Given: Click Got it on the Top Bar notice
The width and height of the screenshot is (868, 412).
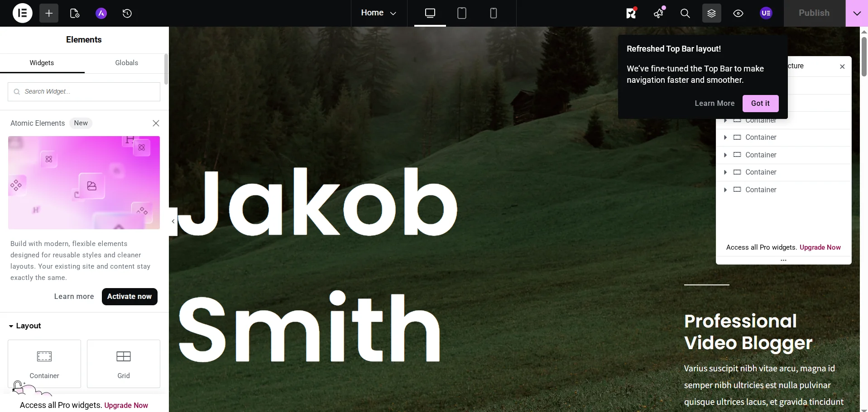Looking at the screenshot, I should pos(761,103).
